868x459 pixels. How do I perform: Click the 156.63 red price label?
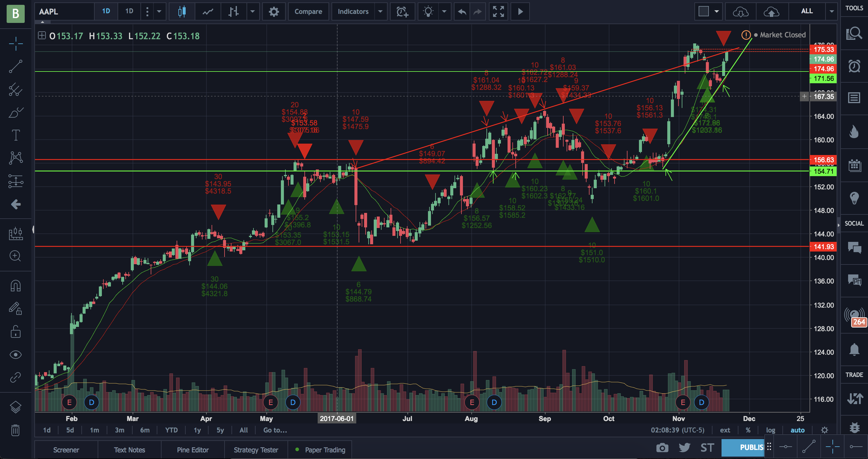(823, 160)
